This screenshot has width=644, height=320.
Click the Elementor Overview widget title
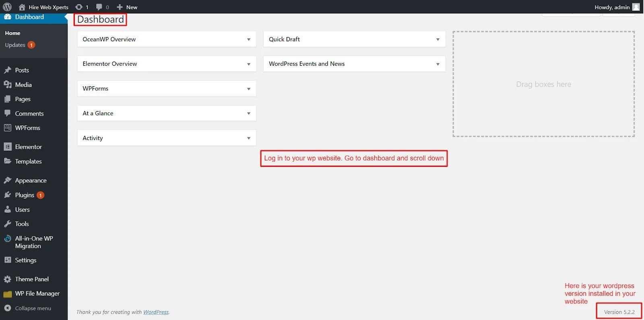(109, 64)
